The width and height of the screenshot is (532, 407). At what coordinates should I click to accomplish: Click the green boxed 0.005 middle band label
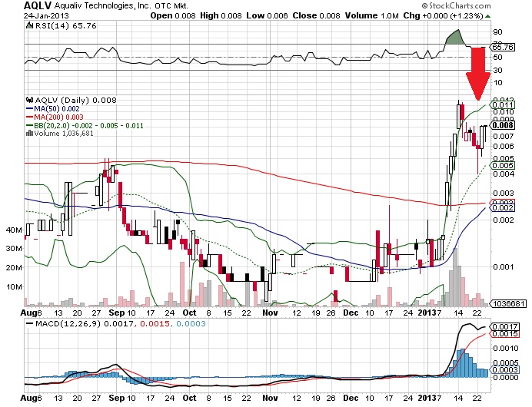503,166
